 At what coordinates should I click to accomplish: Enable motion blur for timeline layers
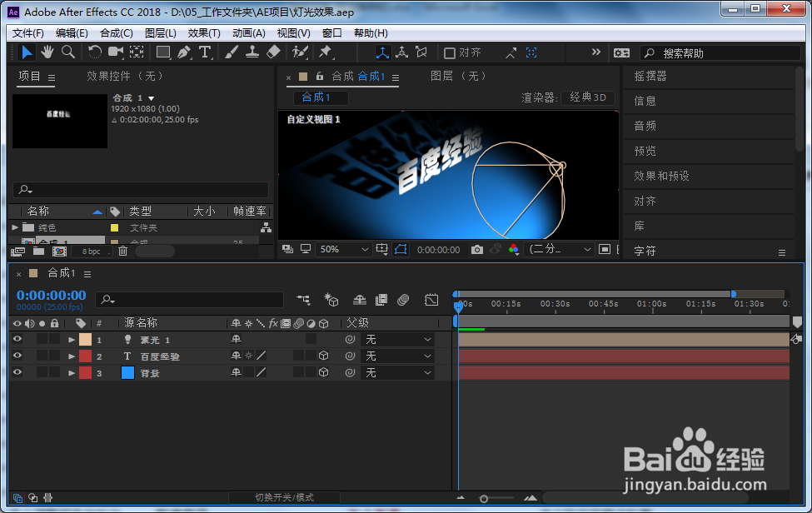403,300
